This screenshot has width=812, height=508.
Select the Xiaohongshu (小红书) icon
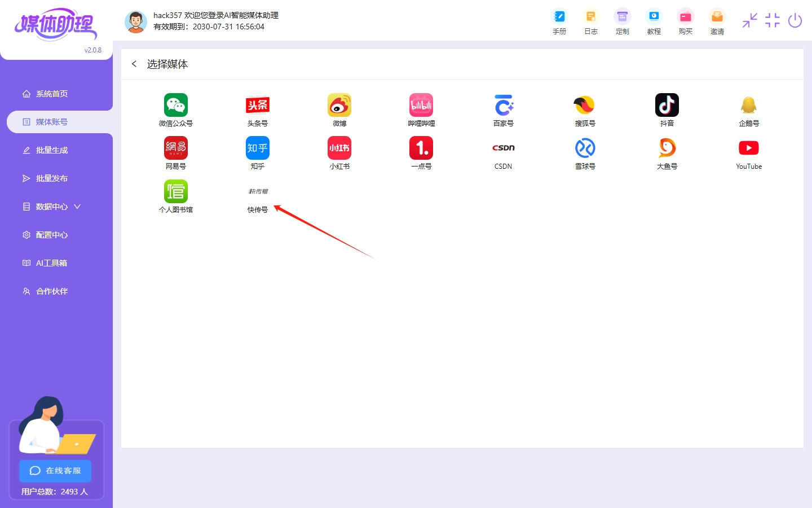click(339, 148)
